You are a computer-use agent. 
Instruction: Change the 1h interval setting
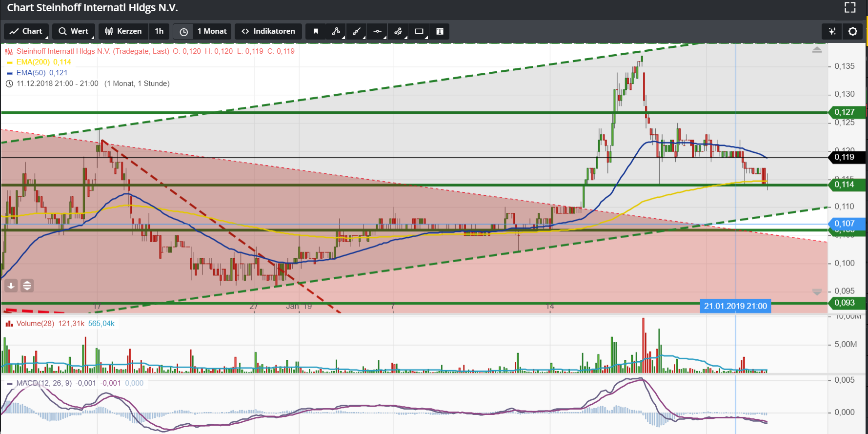[x=159, y=31]
